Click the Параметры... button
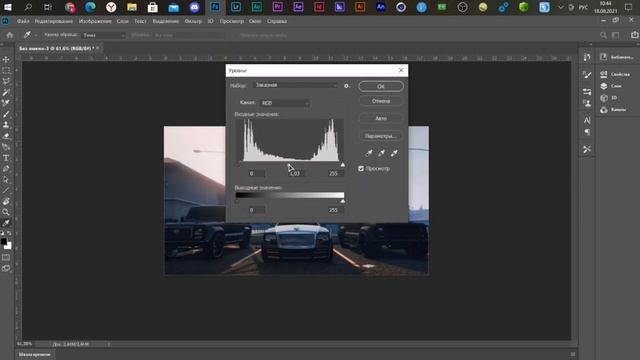 [x=380, y=136]
